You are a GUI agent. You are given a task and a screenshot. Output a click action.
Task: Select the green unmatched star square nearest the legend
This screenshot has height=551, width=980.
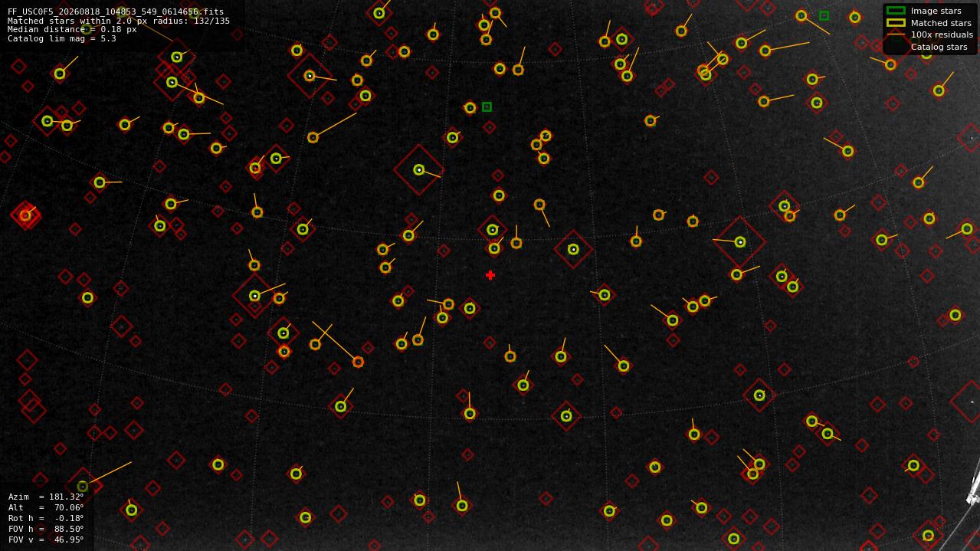pyautogui.click(x=824, y=15)
